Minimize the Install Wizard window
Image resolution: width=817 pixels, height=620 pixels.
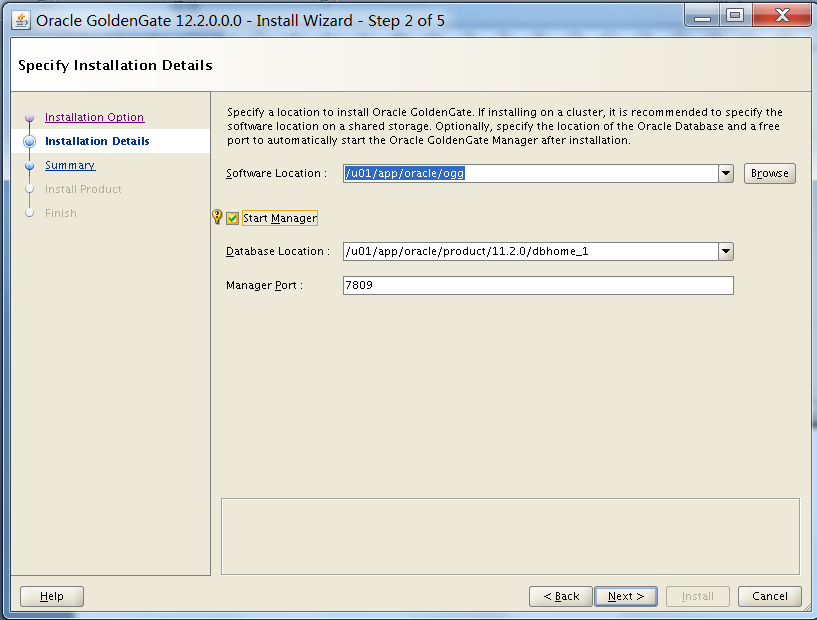[702, 16]
